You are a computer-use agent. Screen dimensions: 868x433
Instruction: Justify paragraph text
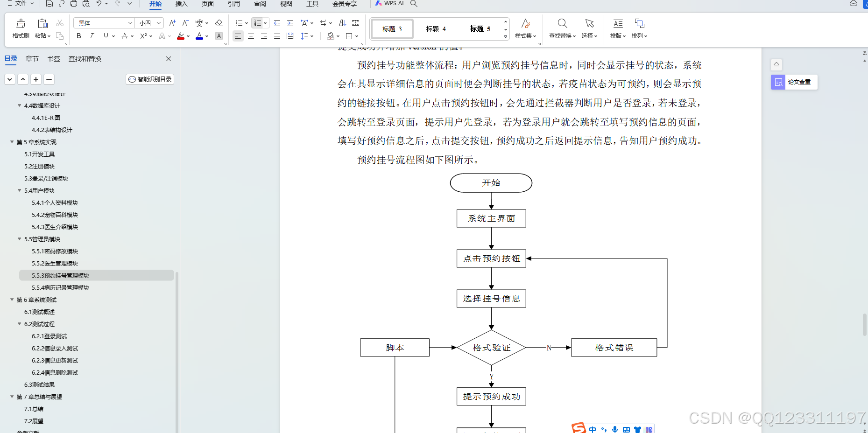277,36
